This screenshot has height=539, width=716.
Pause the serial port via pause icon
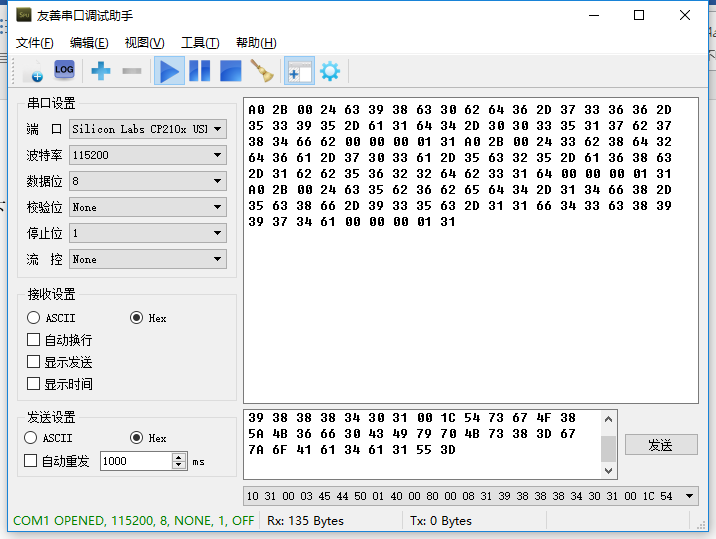pyautogui.click(x=200, y=71)
